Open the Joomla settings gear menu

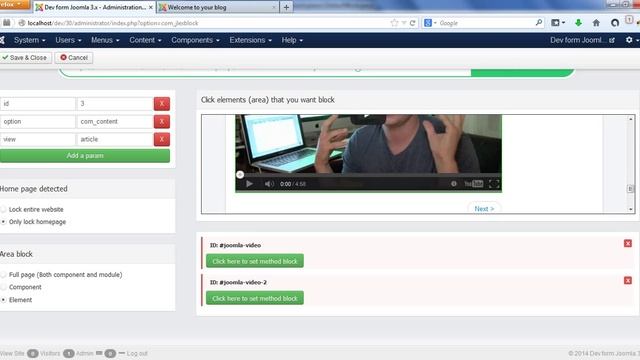point(631,40)
